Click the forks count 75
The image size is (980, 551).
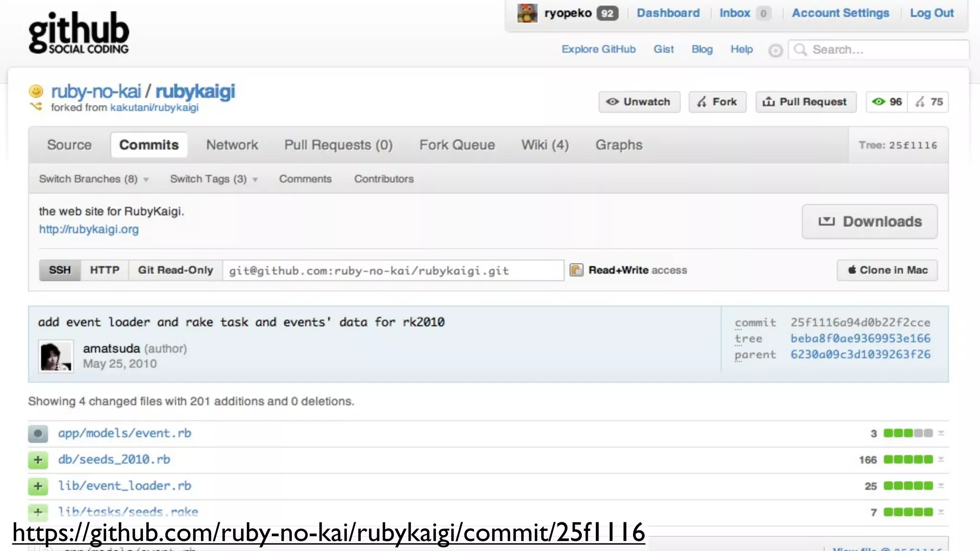click(928, 102)
